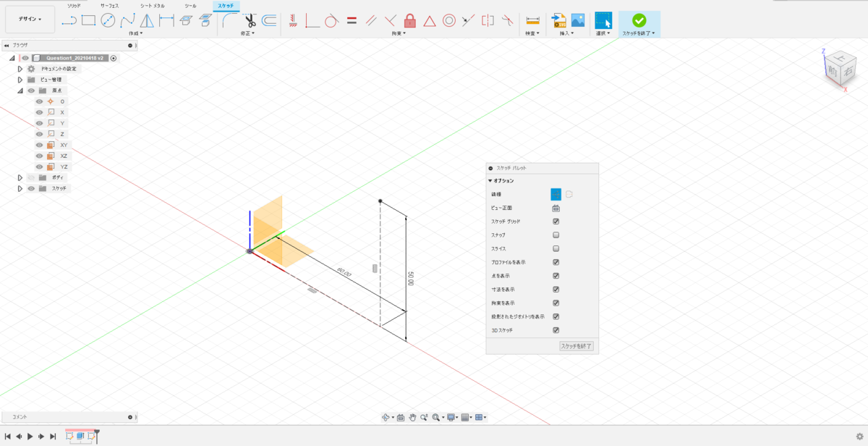This screenshot has width=868, height=446.
Task: Click the Insert Canvas image icon
Action: 578,20
